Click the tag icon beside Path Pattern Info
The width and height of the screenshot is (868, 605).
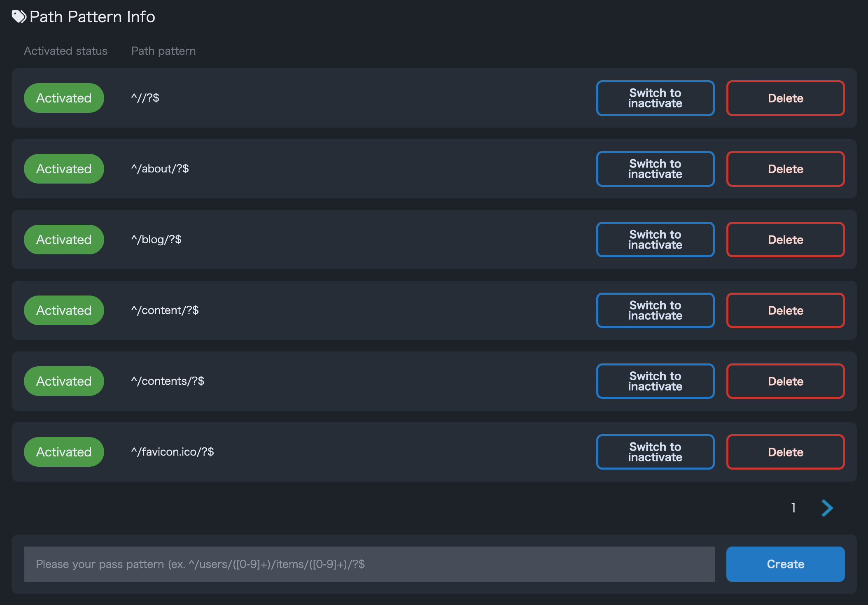point(19,17)
